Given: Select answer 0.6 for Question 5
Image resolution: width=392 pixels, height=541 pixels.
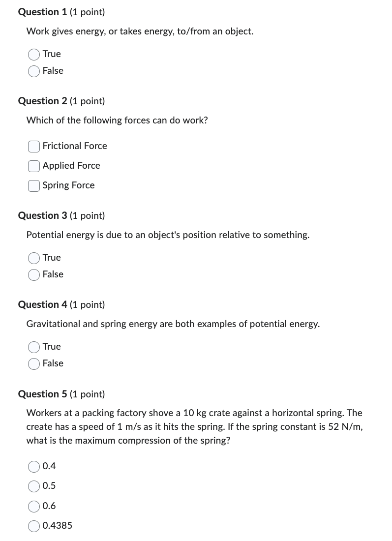Looking at the screenshot, I should tap(33, 506).
